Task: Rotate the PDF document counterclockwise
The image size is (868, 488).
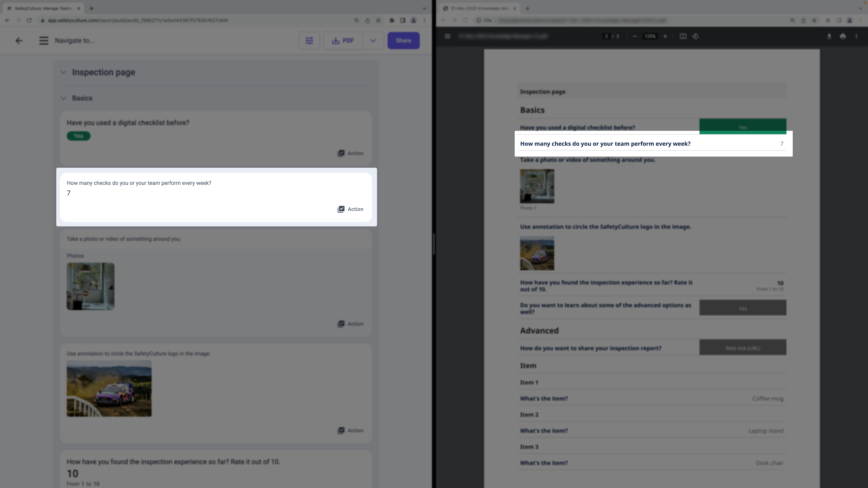Action: [x=695, y=36]
